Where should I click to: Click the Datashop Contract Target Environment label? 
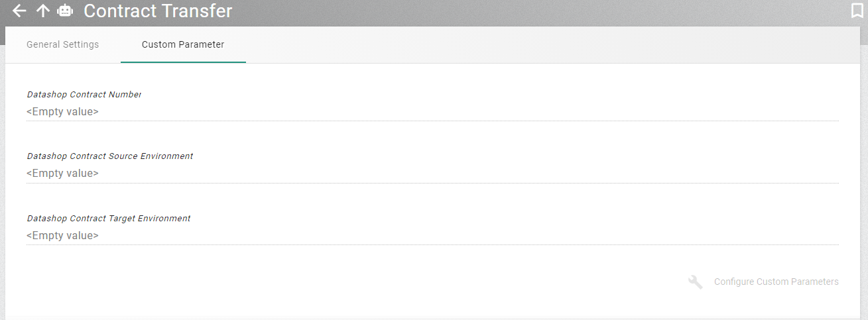pos(109,219)
